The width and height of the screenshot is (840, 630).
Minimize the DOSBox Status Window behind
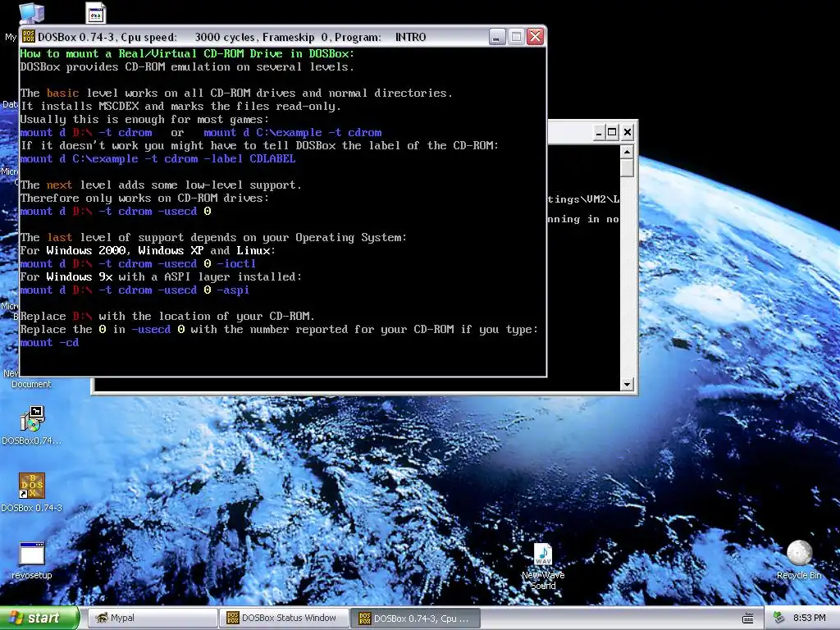click(x=600, y=132)
